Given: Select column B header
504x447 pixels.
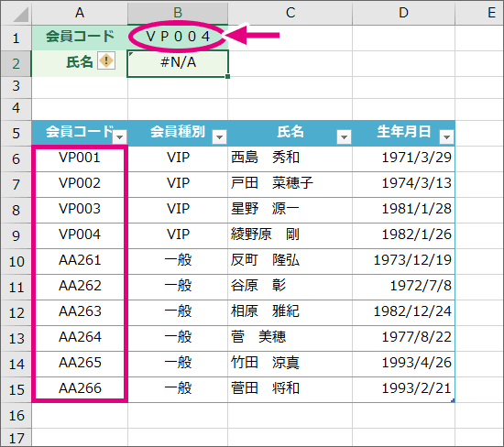Looking at the screenshot, I should [178, 13].
